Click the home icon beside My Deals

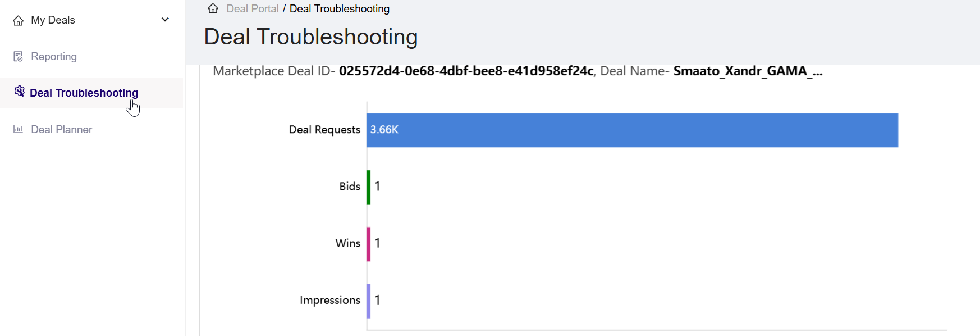point(17,20)
